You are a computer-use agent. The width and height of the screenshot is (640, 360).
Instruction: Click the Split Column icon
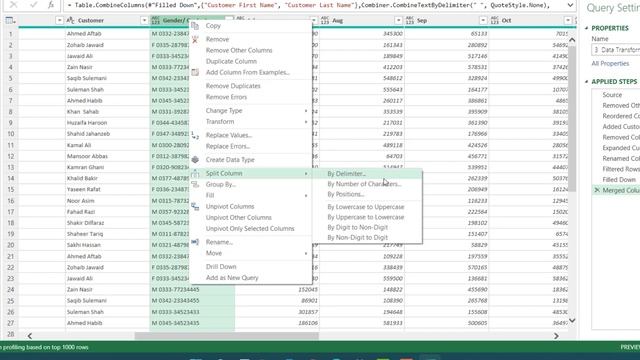[x=195, y=173]
